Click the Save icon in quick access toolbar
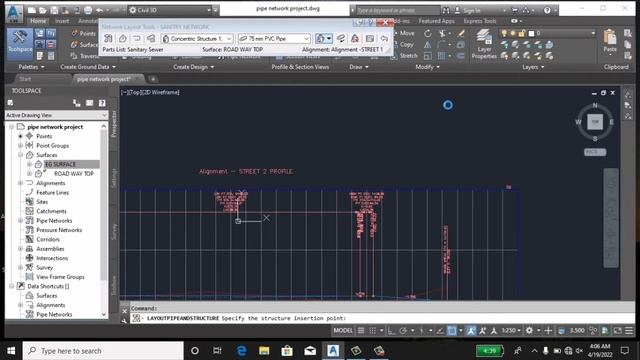Screen dimensions: 640x360 tap(54, 10)
